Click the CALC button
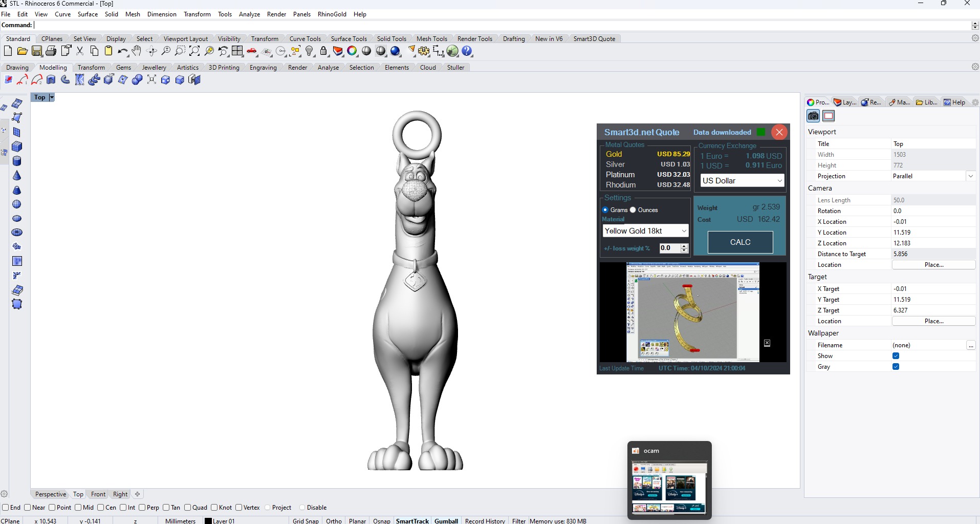 click(740, 242)
